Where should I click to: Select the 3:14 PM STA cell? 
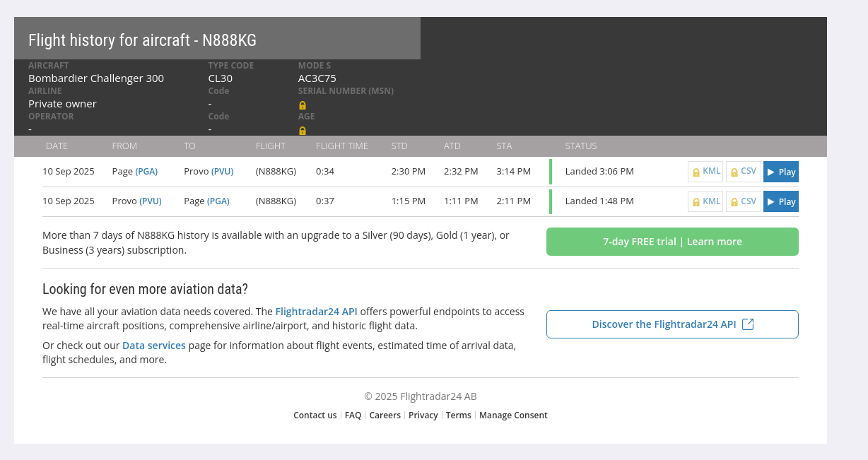513,171
